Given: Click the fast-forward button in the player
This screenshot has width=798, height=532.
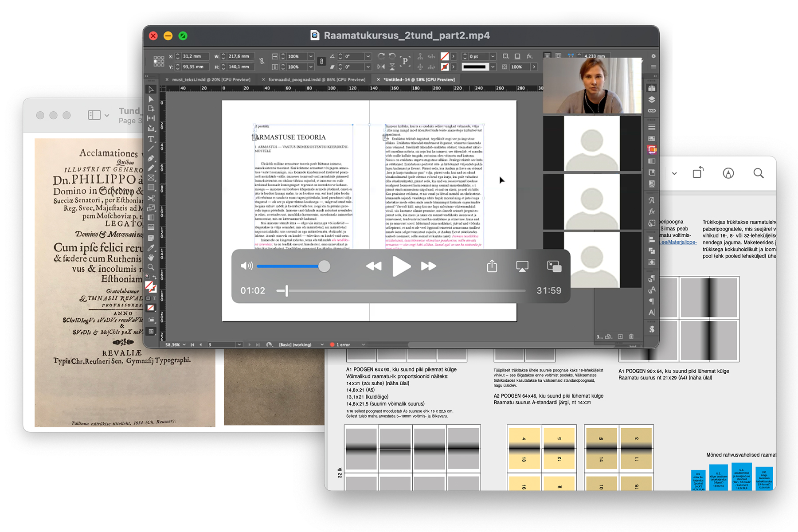Looking at the screenshot, I should coord(428,266).
